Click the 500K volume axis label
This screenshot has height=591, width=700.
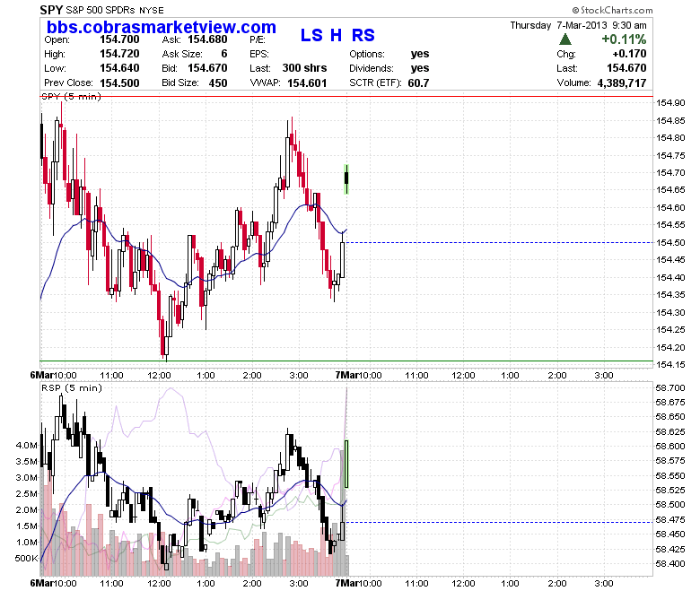(26, 559)
